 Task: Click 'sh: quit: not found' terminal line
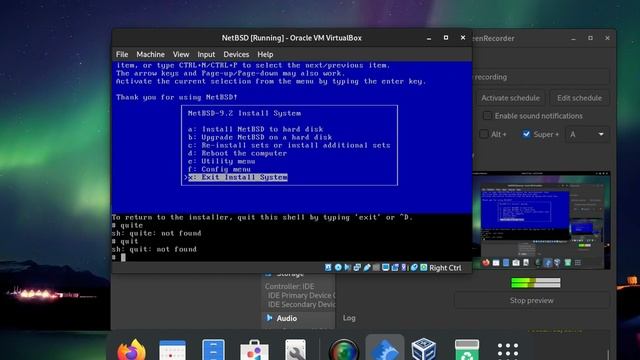pos(154,249)
